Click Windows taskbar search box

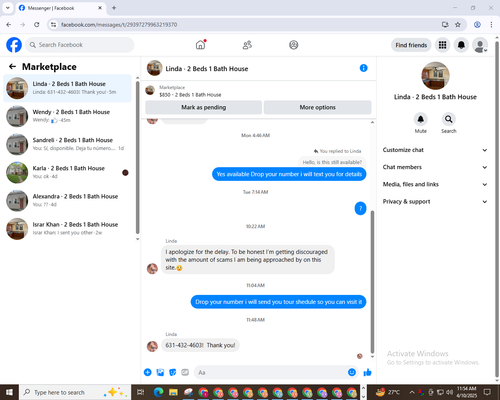75,392
